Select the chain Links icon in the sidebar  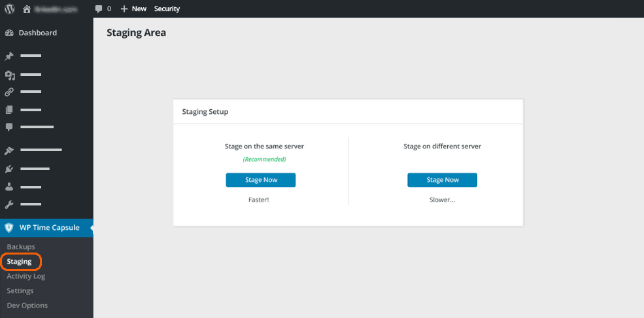[x=10, y=92]
